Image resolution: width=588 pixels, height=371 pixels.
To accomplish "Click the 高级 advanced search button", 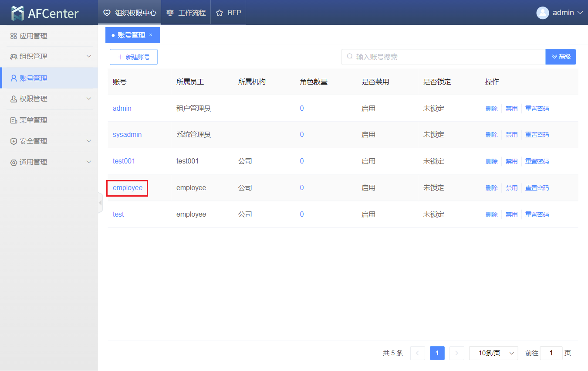I will (561, 57).
